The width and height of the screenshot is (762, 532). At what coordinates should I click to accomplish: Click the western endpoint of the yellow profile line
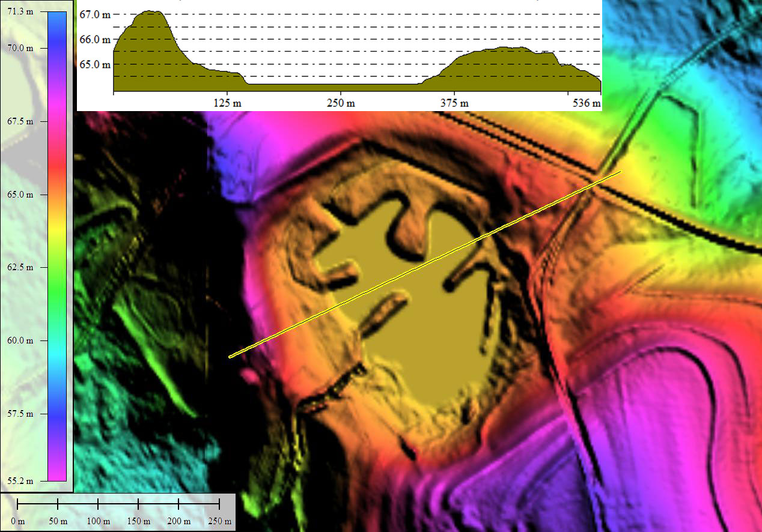coord(230,357)
